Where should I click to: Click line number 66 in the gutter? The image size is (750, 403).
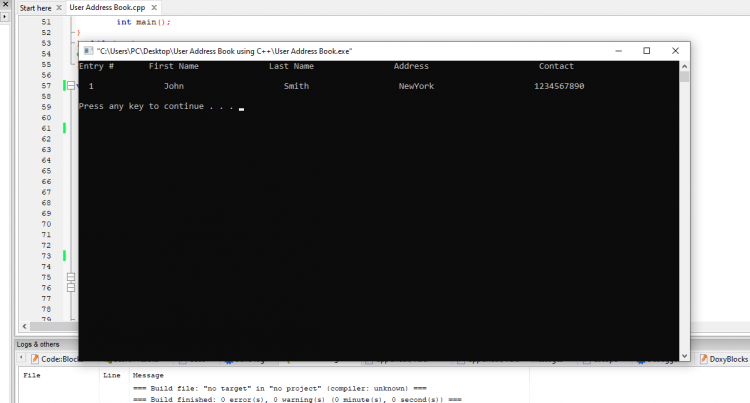pos(46,182)
